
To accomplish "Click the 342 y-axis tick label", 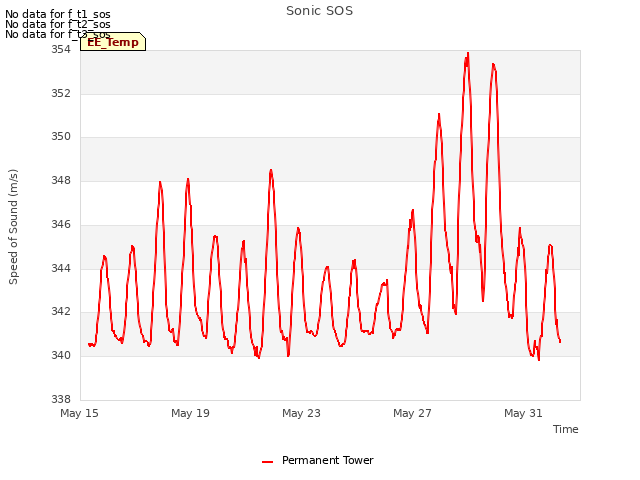I will tap(61, 311).
